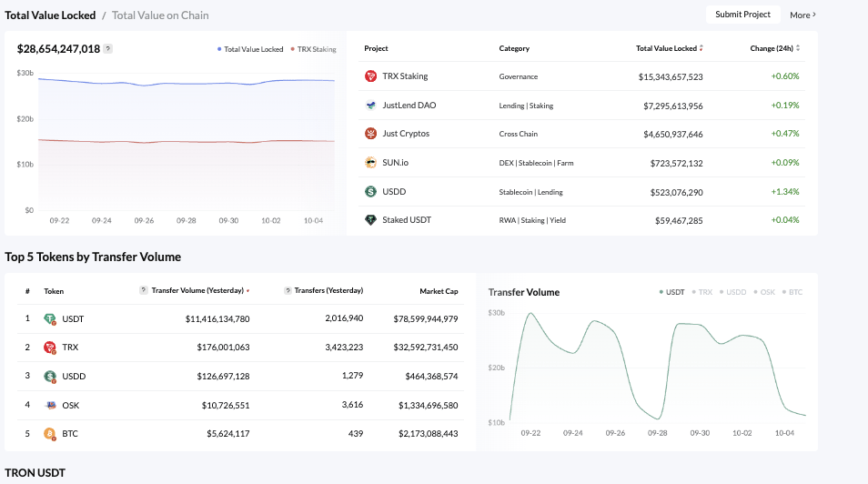This screenshot has height=484, width=868.
Task: Click the Just Cryptos project icon
Action: 370,134
